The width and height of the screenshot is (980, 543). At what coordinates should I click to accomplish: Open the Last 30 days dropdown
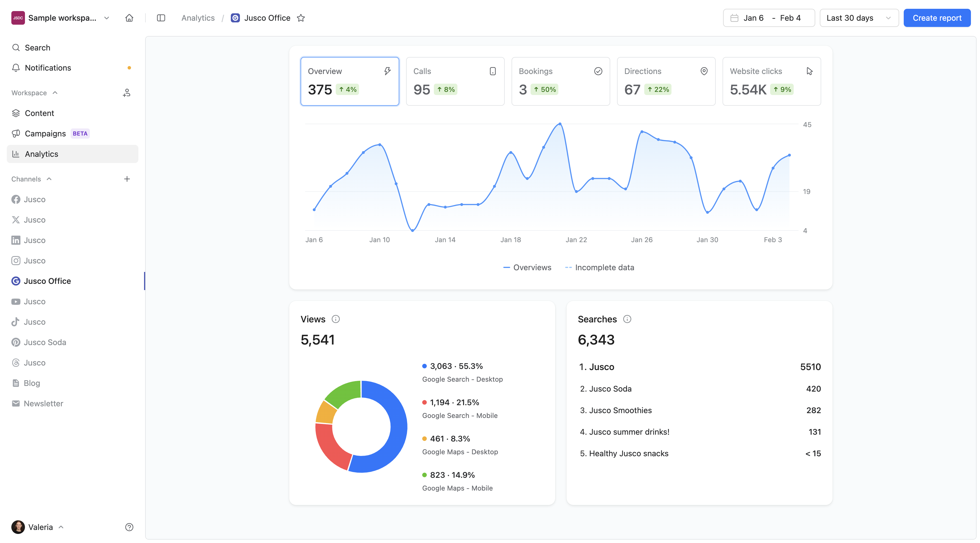pos(859,18)
